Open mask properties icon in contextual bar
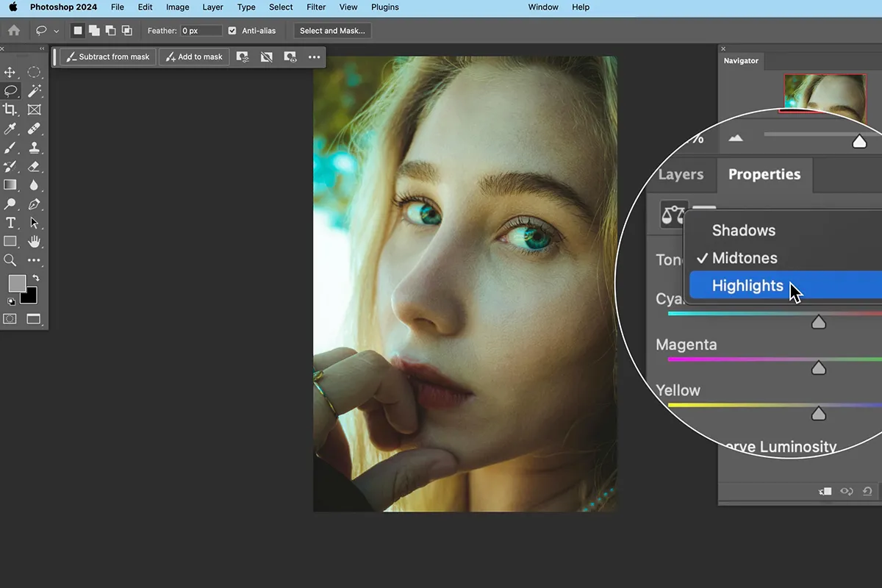Screen dimensions: 882x588 pyautogui.click(x=243, y=57)
